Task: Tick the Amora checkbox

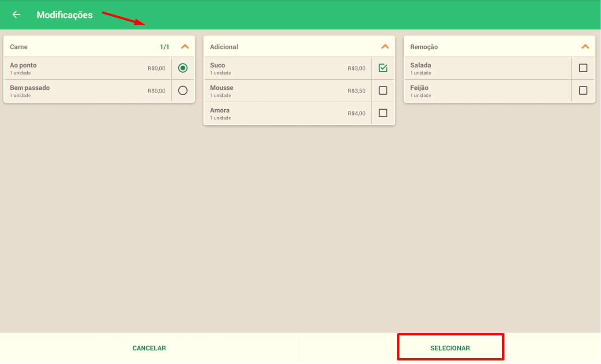Action: coord(383,113)
